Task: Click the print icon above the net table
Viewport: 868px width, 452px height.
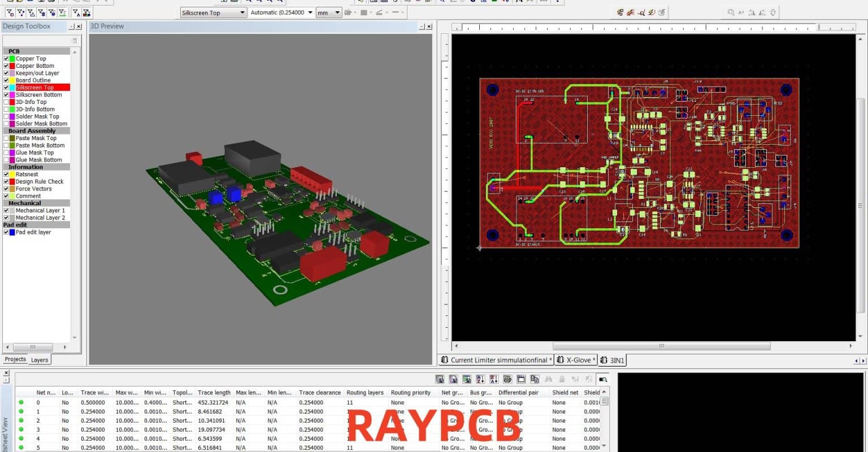Action: [x=507, y=380]
